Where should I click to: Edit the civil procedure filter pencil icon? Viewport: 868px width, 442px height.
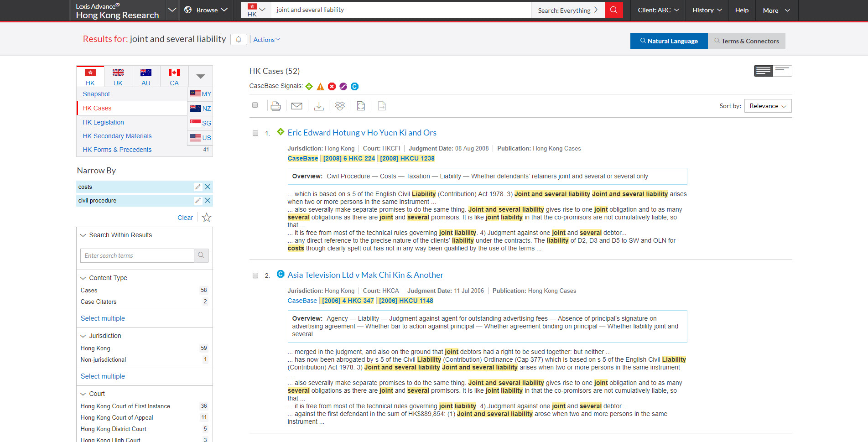click(198, 200)
